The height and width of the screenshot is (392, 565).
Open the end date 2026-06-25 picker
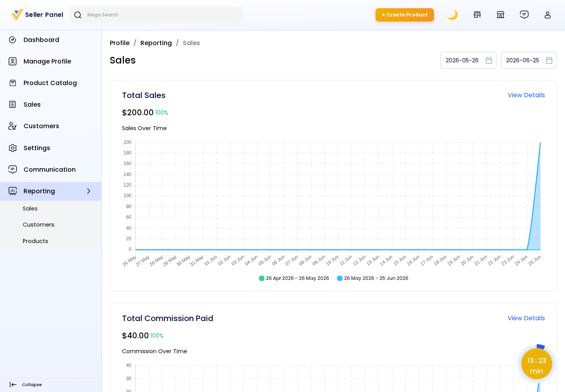[x=529, y=60]
